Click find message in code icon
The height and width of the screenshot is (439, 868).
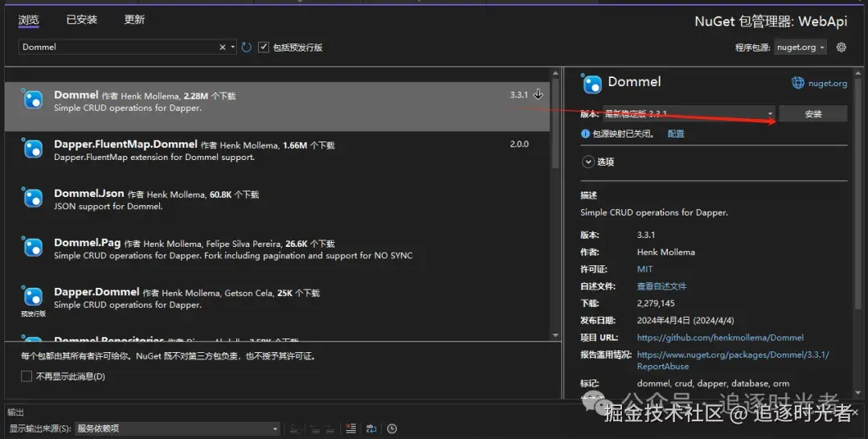(295, 429)
